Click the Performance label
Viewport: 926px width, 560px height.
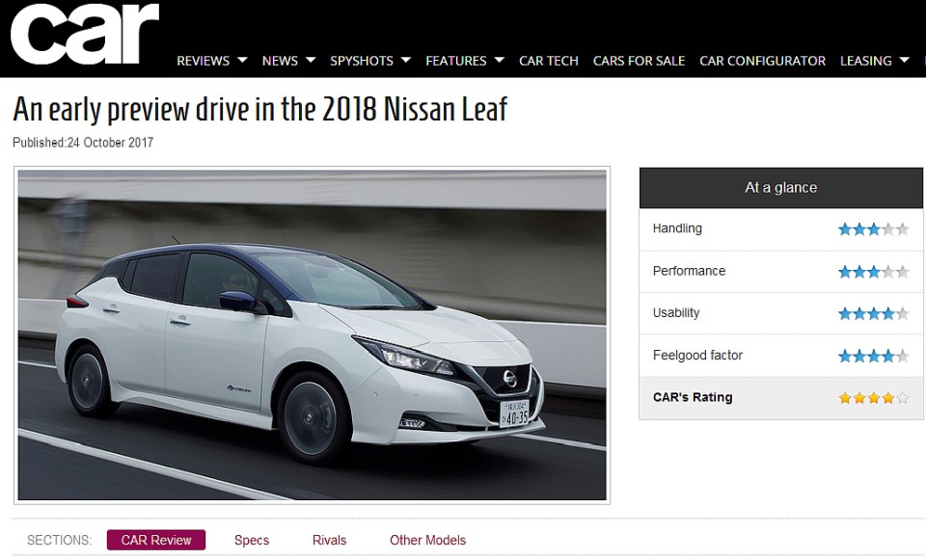point(689,271)
